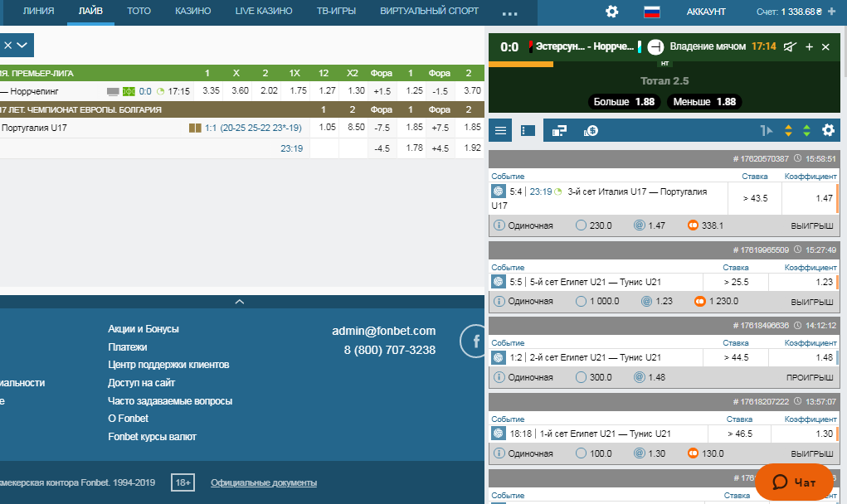Show info for the 1 000.0 single bet

499,301
